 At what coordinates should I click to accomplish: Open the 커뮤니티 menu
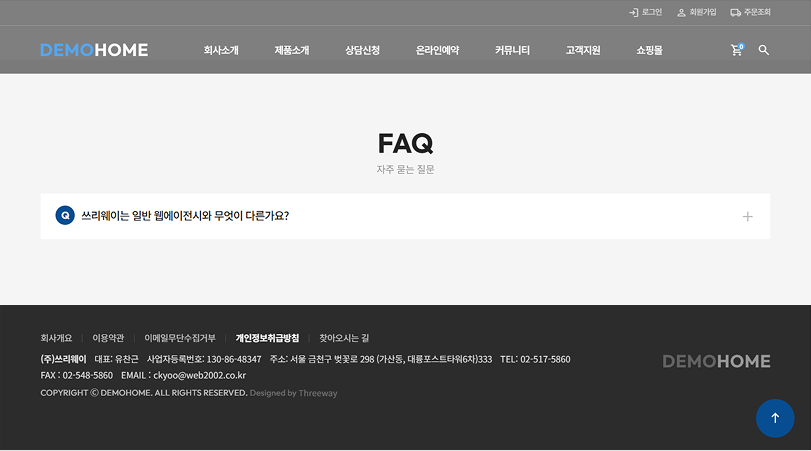pyautogui.click(x=512, y=50)
